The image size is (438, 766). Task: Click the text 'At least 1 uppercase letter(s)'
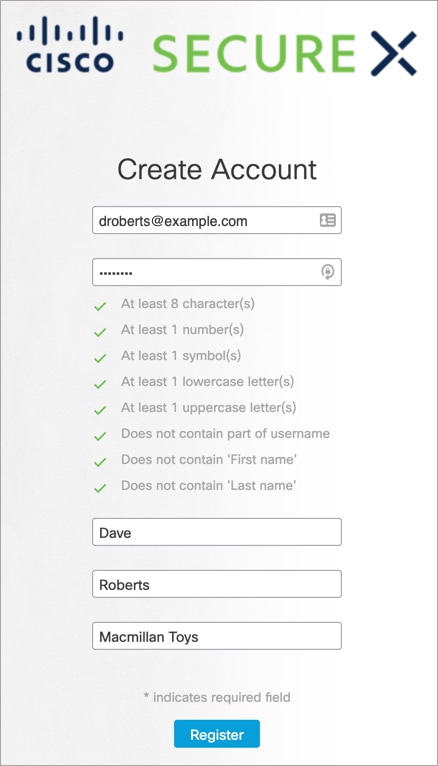pos(209,407)
